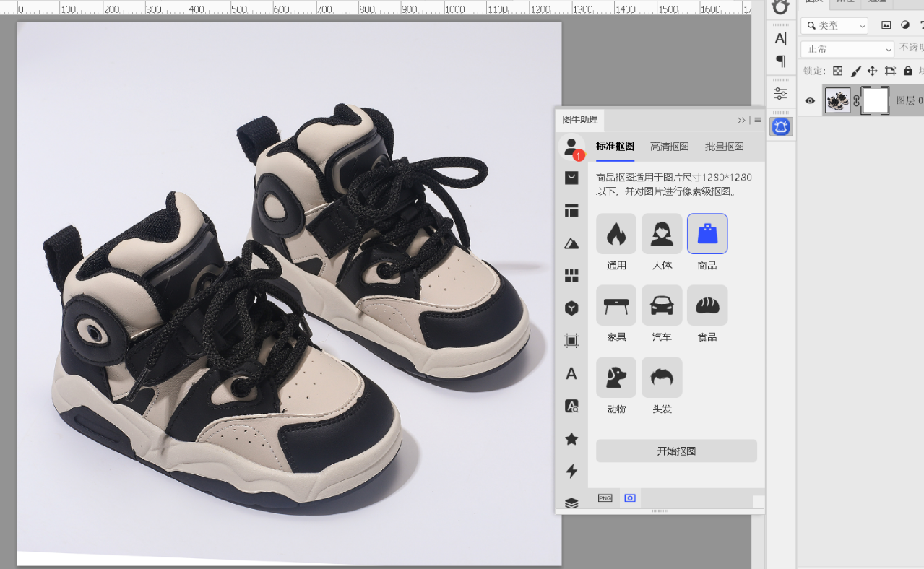Open the layout template sidebar icon
924x569 pixels.
[x=571, y=211]
